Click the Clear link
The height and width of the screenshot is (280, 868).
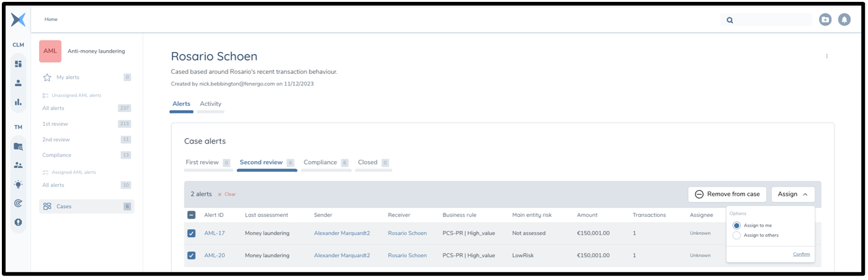(x=230, y=195)
